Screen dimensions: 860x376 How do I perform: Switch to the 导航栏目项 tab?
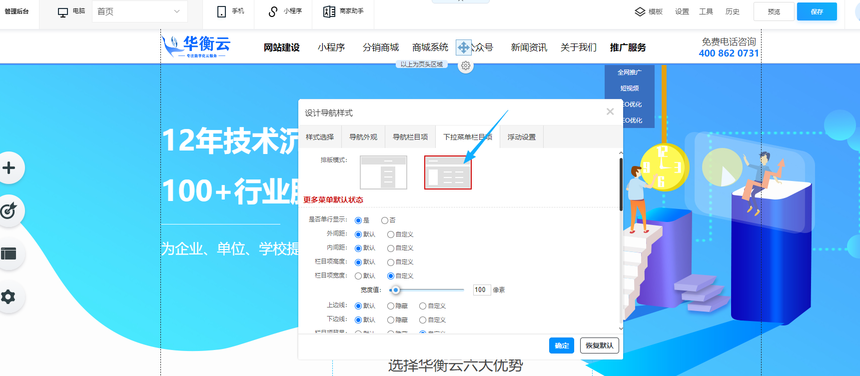410,137
